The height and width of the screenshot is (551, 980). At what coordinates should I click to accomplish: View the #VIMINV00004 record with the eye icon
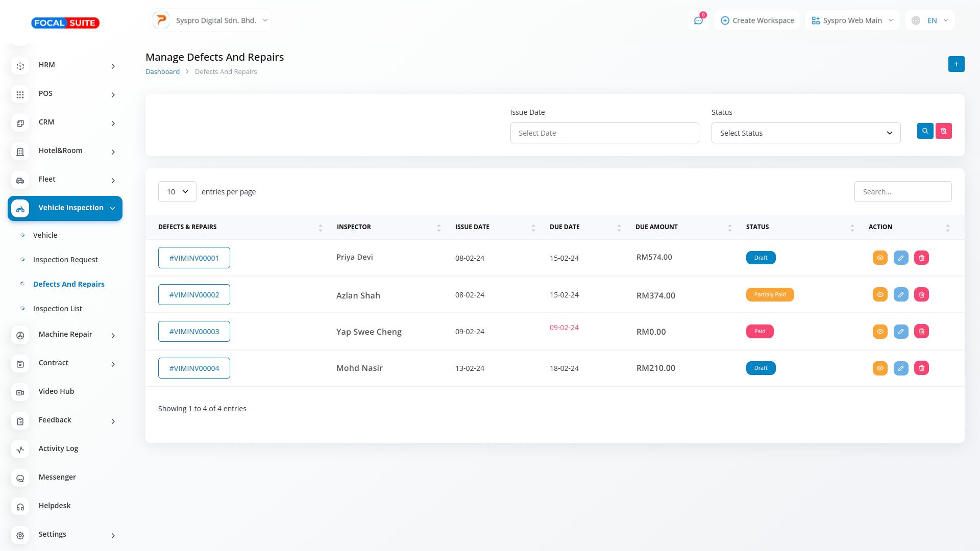click(880, 368)
